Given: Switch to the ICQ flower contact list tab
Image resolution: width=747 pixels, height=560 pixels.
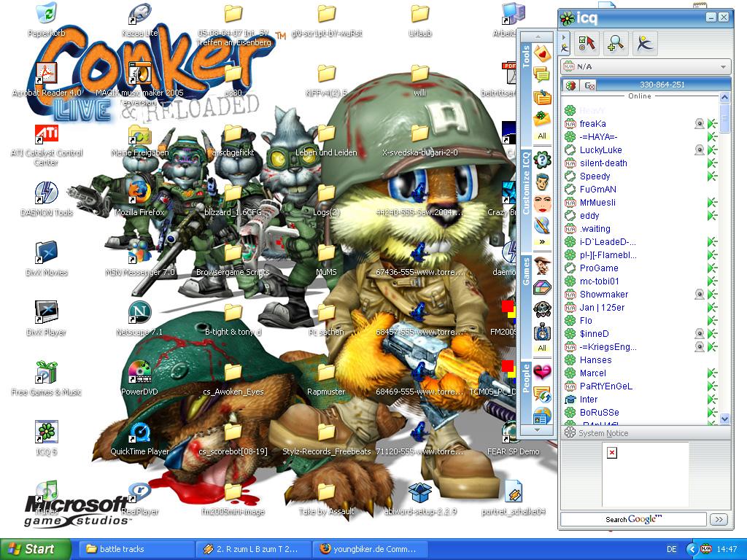Looking at the screenshot, I should coord(570,85).
